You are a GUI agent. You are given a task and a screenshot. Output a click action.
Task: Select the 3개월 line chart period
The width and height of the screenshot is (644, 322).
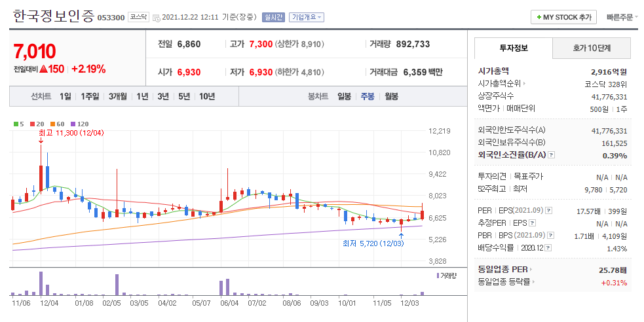point(117,96)
